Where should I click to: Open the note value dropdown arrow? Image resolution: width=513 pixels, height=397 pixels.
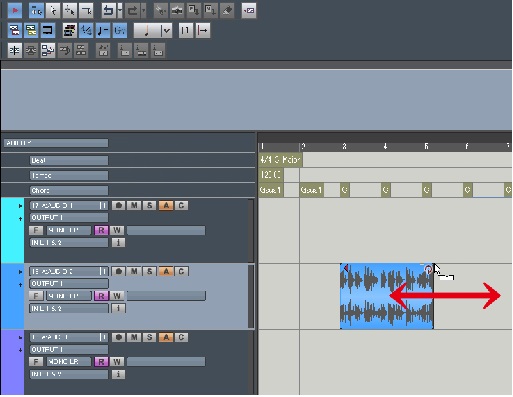(166, 31)
